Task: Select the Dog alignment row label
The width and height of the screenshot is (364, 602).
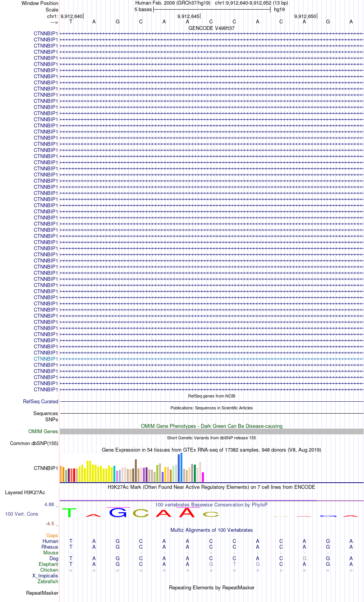Action: click(54, 558)
